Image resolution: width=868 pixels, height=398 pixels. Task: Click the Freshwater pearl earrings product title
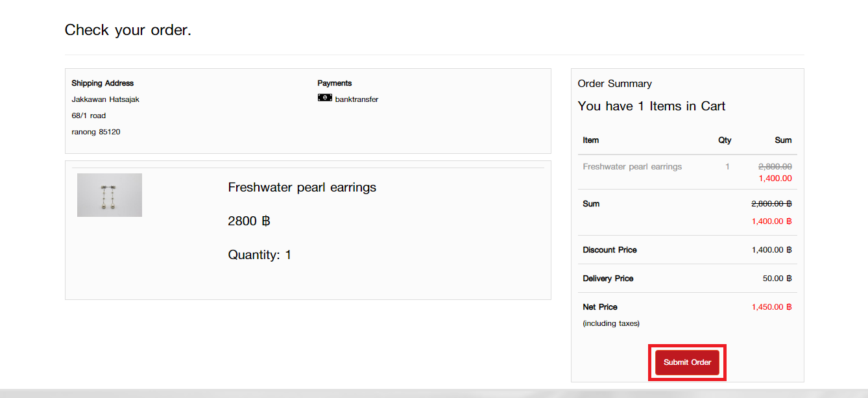click(302, 188)
